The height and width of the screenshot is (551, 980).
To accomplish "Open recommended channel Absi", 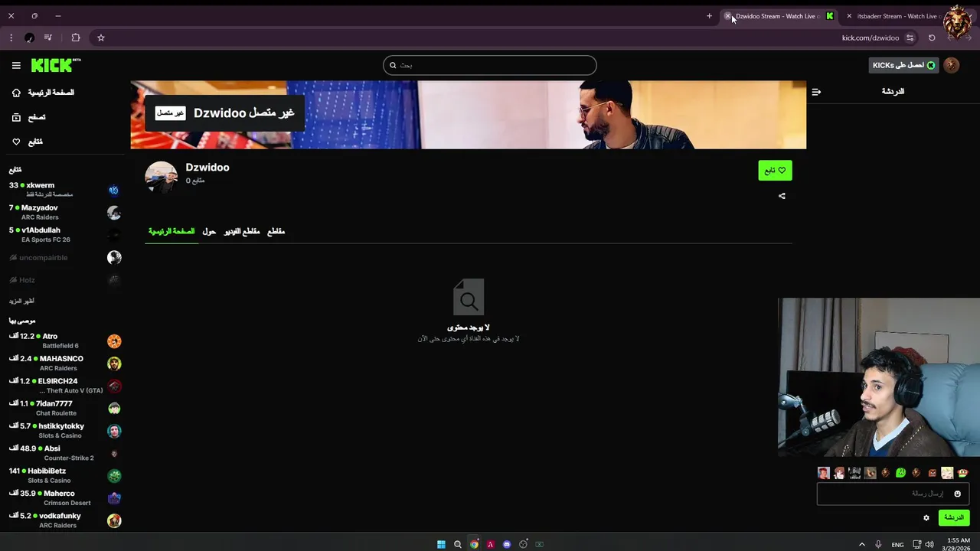I will (x=64, y=453).
